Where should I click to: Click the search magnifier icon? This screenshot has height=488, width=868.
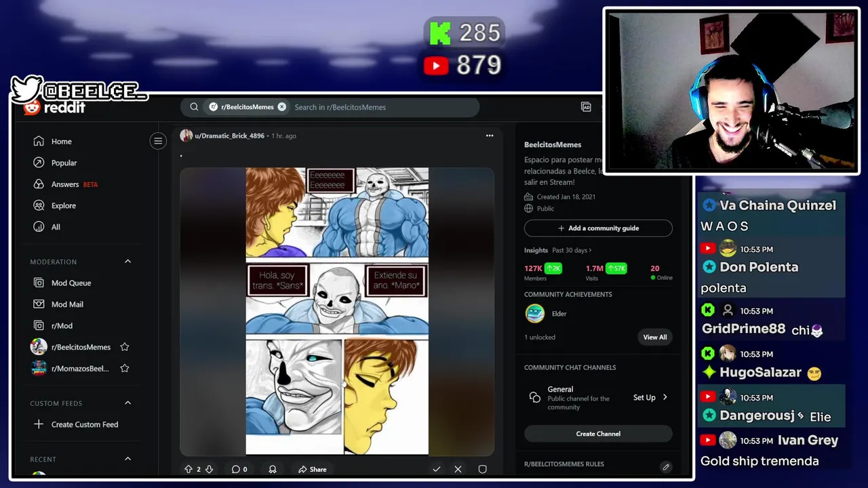pyautogui.click(x=194, y=107)
